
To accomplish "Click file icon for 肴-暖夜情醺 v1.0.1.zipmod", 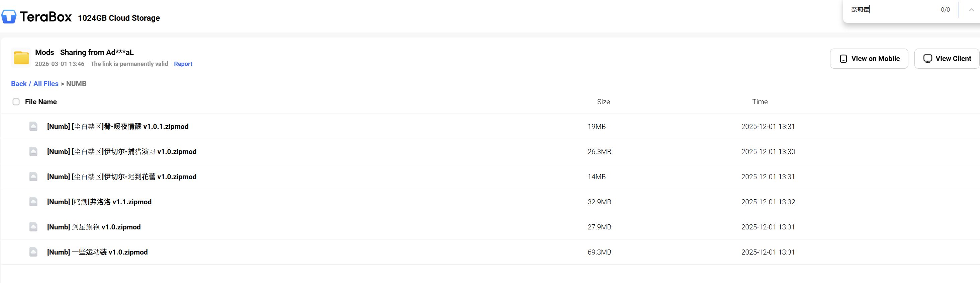I will [x=33, y=127].
